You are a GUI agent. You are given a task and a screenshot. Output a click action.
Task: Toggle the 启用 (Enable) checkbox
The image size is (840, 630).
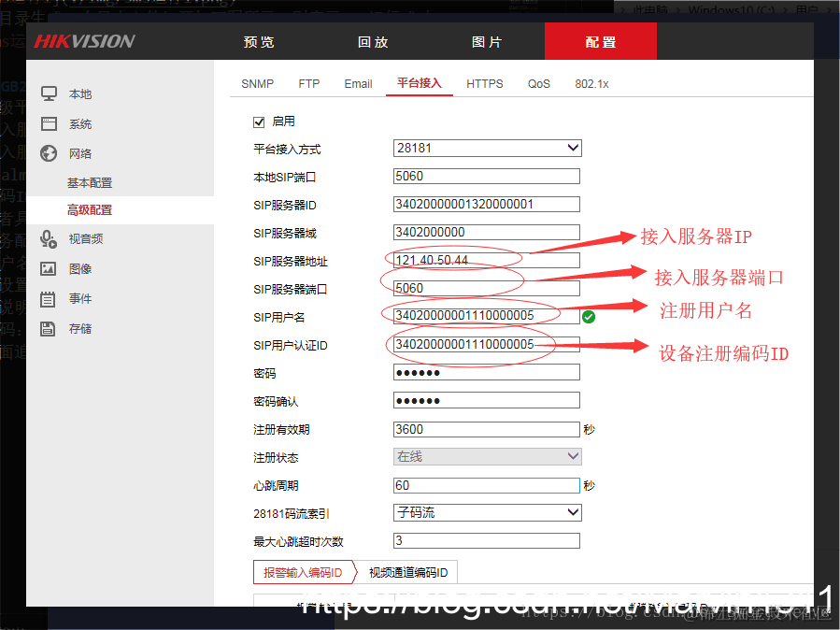(259, 122)
